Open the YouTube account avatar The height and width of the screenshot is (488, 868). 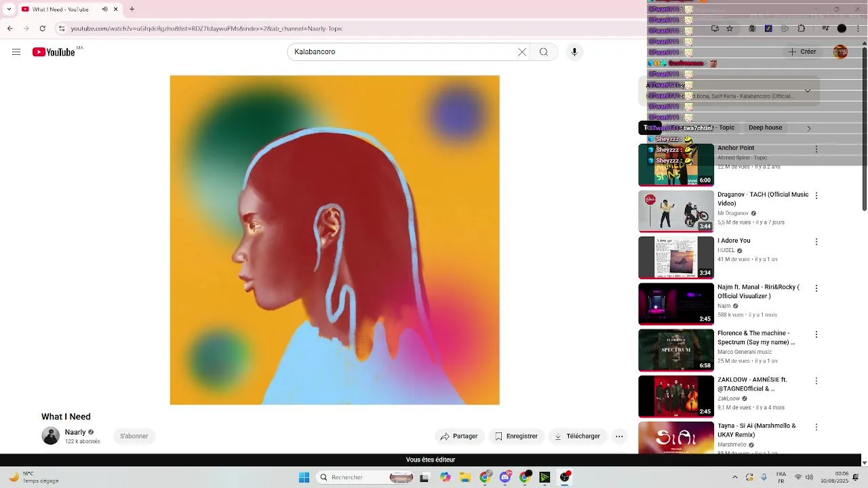tap(840, 52)
